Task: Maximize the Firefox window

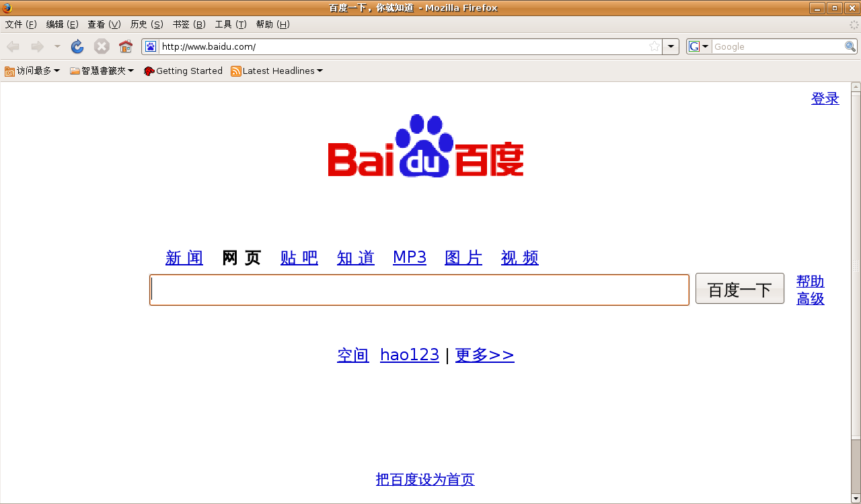Action: coord(835,8)
